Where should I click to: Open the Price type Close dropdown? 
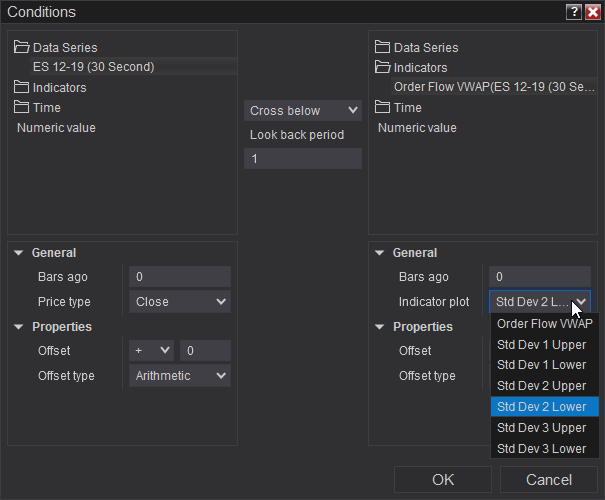pyautogui.click(x=180, y=301)
